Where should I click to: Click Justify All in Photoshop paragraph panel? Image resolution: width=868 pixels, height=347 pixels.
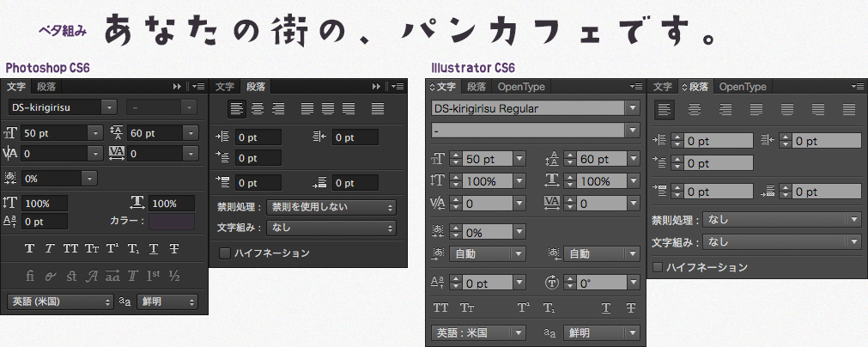click(377, 108)
